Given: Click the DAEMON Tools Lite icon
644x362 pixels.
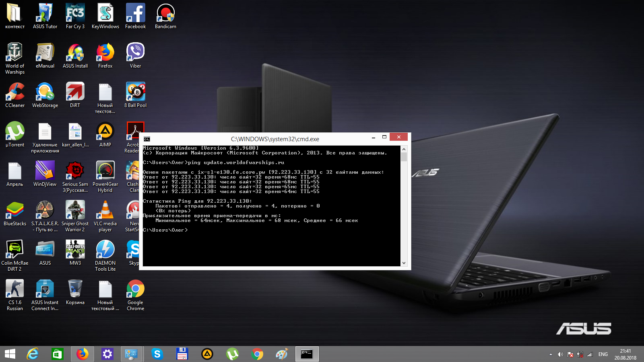Looking at the screenshot, I should [105, 255].
